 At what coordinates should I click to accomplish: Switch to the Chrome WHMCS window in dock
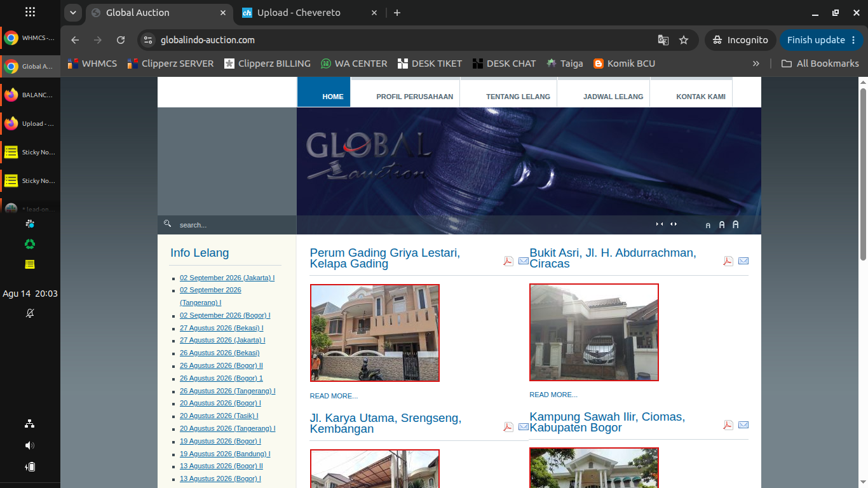click(x=30, y=37)
